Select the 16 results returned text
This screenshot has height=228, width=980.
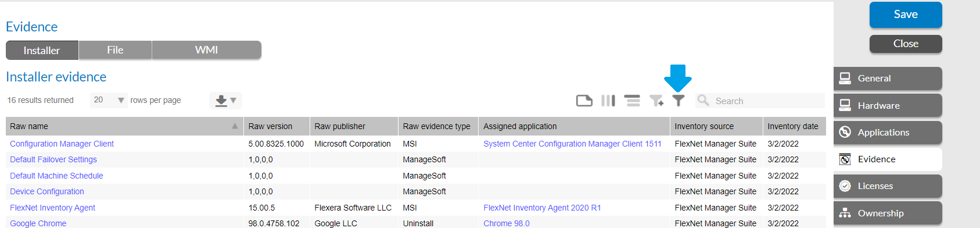41,100
